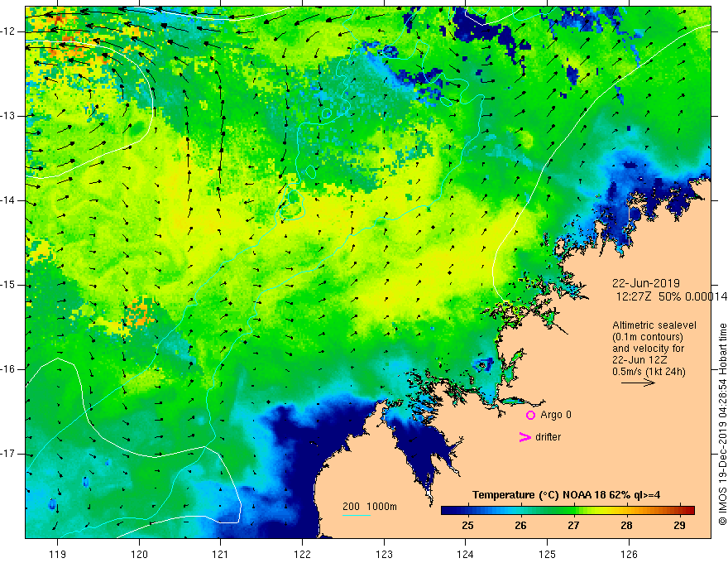
Task: Click longitude axis label 126
Action: [629, 554]
